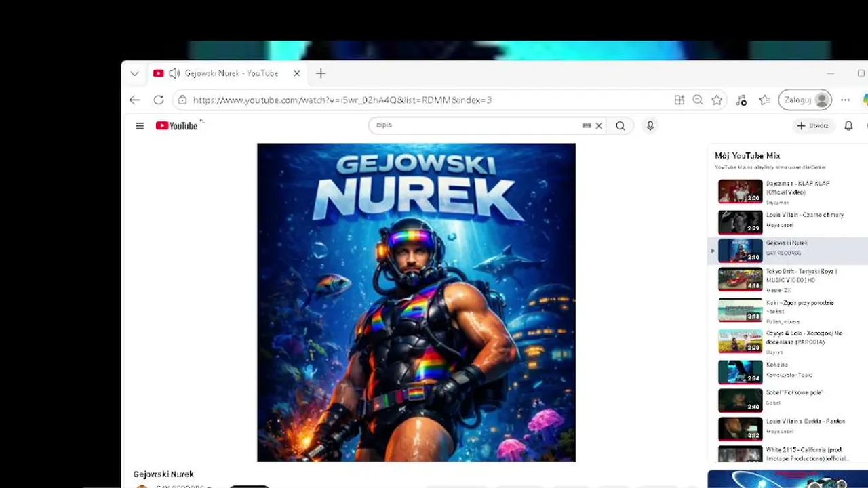Add this page to favorites star

coord(717,100)
